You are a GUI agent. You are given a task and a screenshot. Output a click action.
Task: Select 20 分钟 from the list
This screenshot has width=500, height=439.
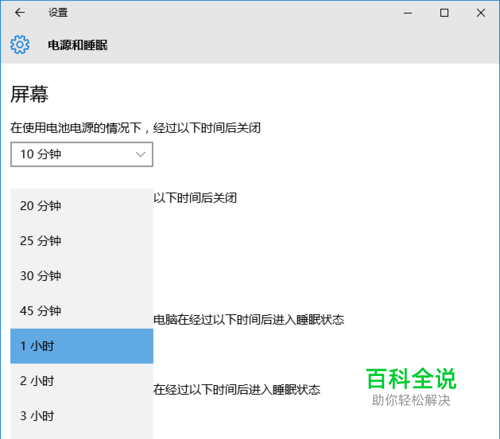(82, 206)
